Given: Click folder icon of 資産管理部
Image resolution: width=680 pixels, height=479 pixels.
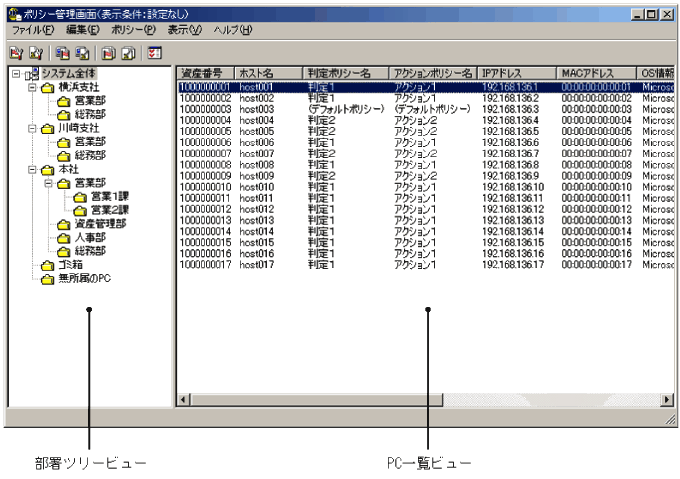Looking at the screenshot, I should tap(64, 225).
